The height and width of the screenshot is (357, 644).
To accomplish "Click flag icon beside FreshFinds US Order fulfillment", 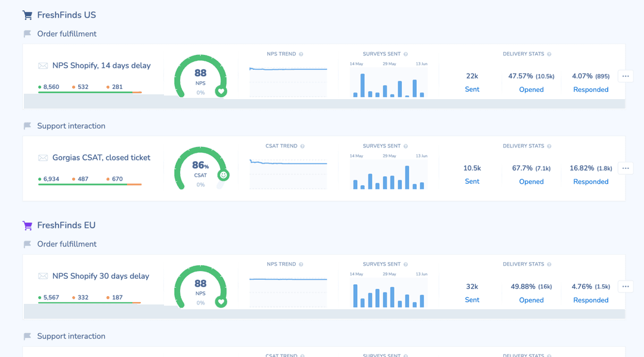I will 27,33.
